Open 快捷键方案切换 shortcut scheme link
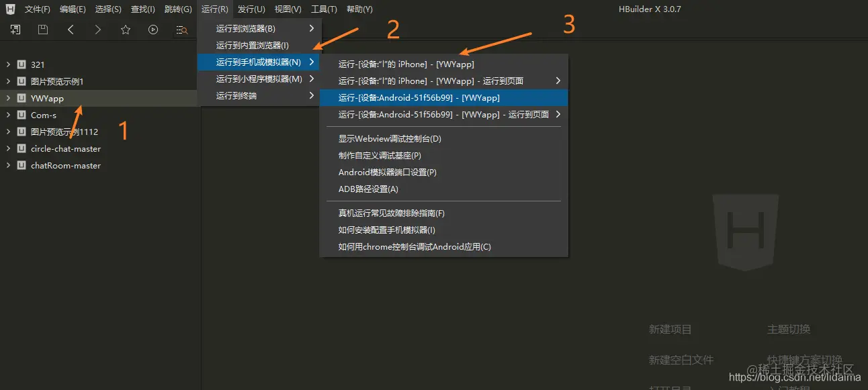Screen dimensions: 868x390 (x=805, y=360)
